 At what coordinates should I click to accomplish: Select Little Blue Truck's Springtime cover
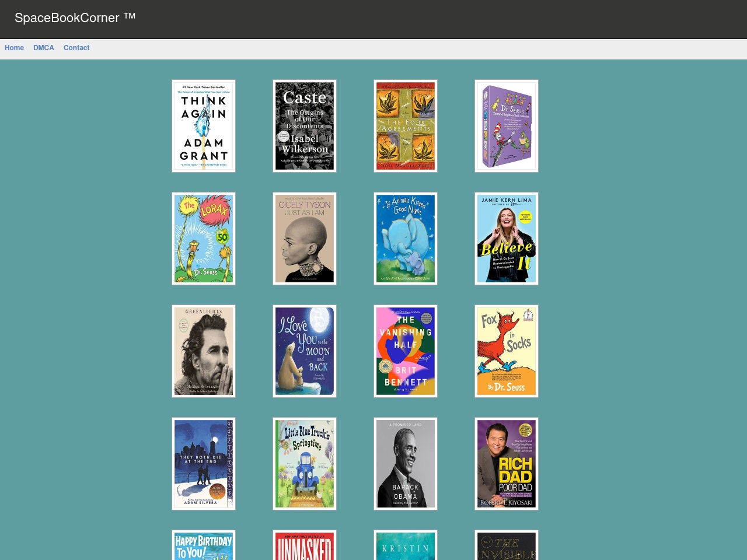[305, 464]
